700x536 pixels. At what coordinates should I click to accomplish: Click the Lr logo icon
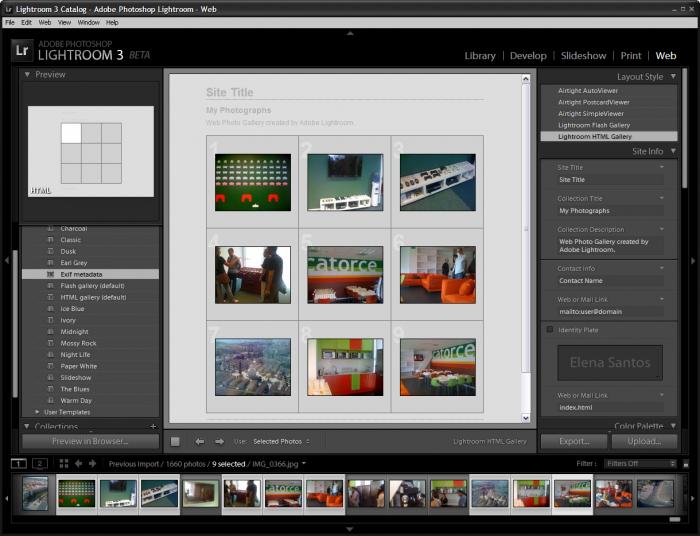pyautogui.click(x=22, y=50)
